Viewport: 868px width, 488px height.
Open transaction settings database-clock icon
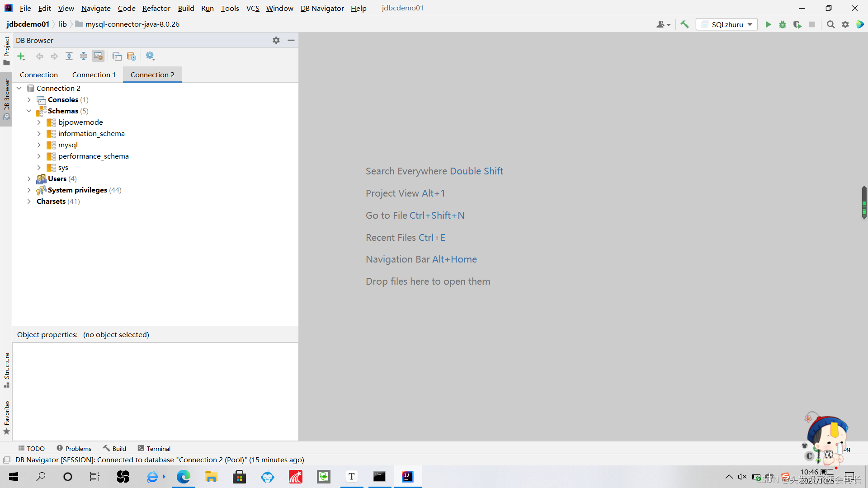132,56
